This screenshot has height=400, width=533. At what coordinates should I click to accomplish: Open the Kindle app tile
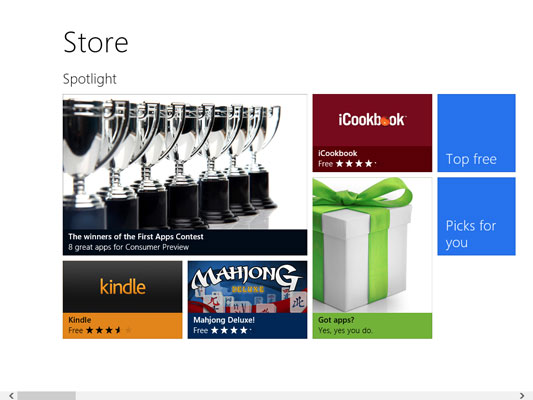pos(122,300)
